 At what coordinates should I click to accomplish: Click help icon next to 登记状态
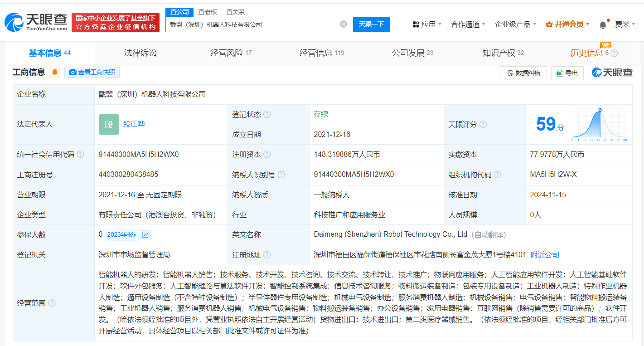point(267,114)
